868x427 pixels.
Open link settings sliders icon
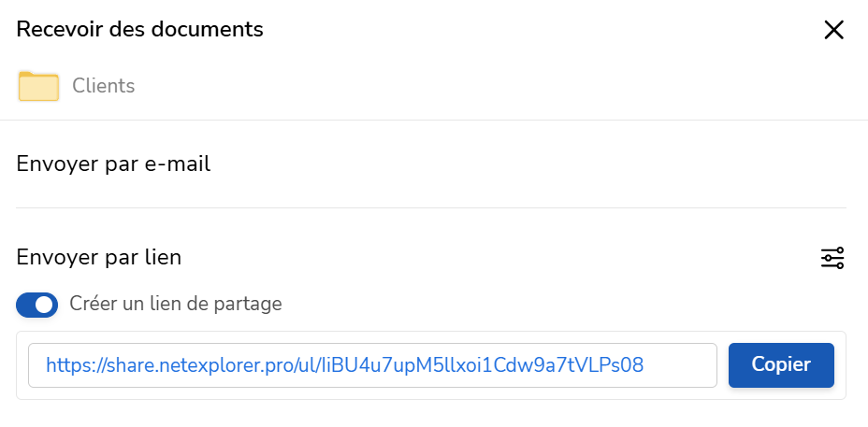click(832, 258)
